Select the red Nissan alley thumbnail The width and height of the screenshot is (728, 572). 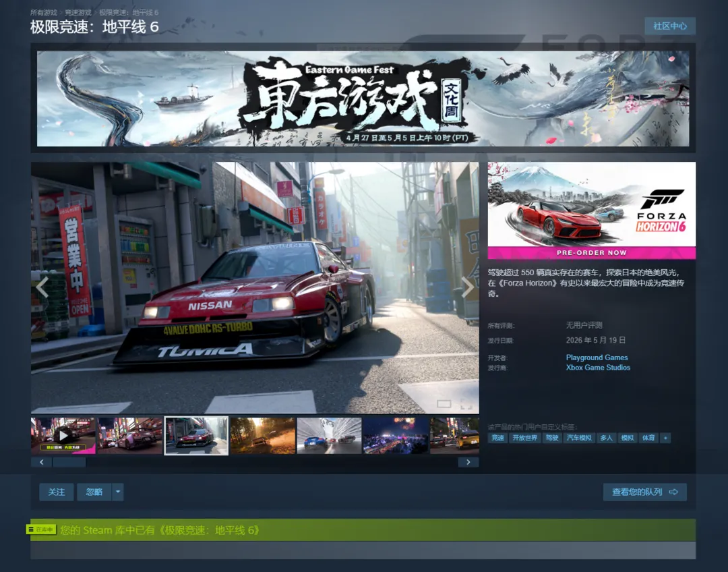tap(196, 435)
